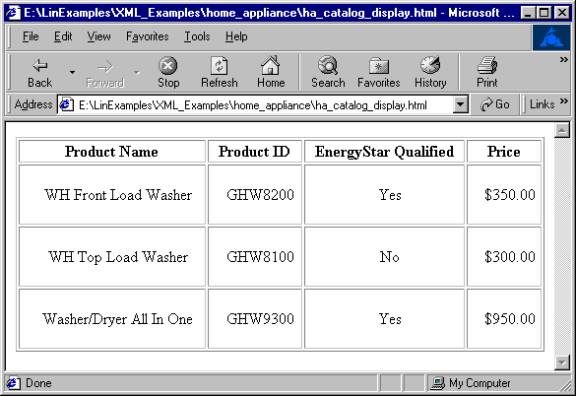Minimize the browser window
Viewport: 576px width, 396px height.
point(528,13)
